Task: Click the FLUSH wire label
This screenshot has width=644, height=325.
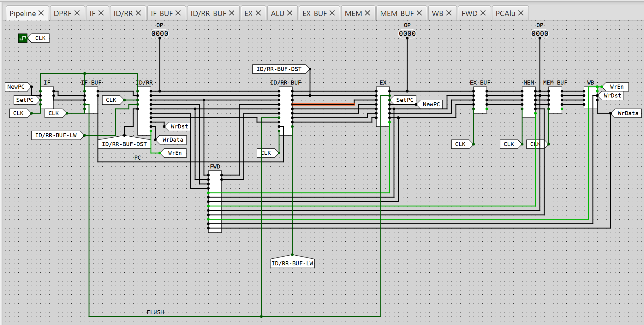Action: click(155, 312)
